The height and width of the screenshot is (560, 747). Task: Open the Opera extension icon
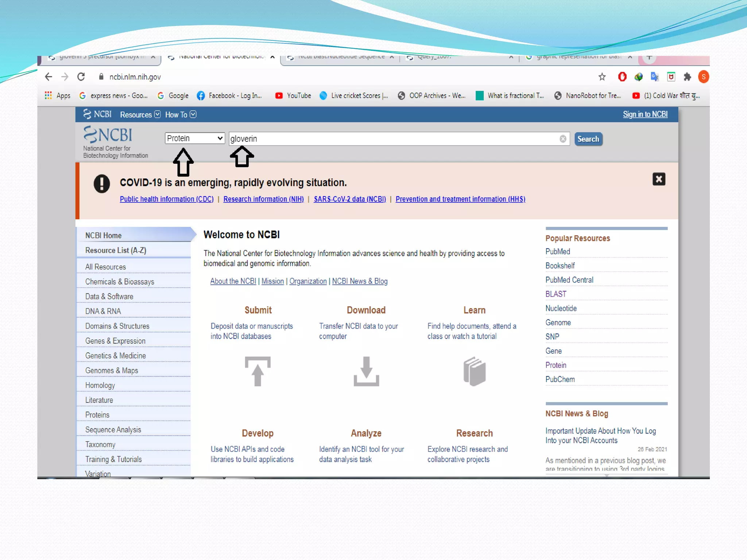(x=622, y=77)
